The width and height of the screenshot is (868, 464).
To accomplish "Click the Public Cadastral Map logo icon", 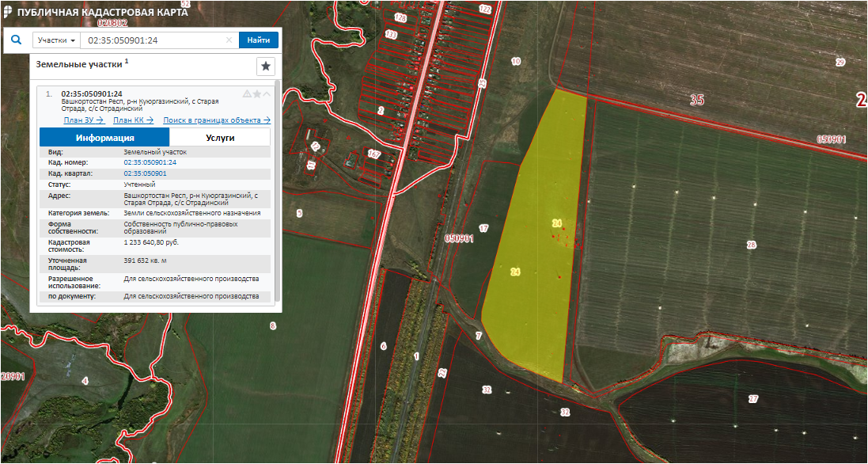I will 8,12.
